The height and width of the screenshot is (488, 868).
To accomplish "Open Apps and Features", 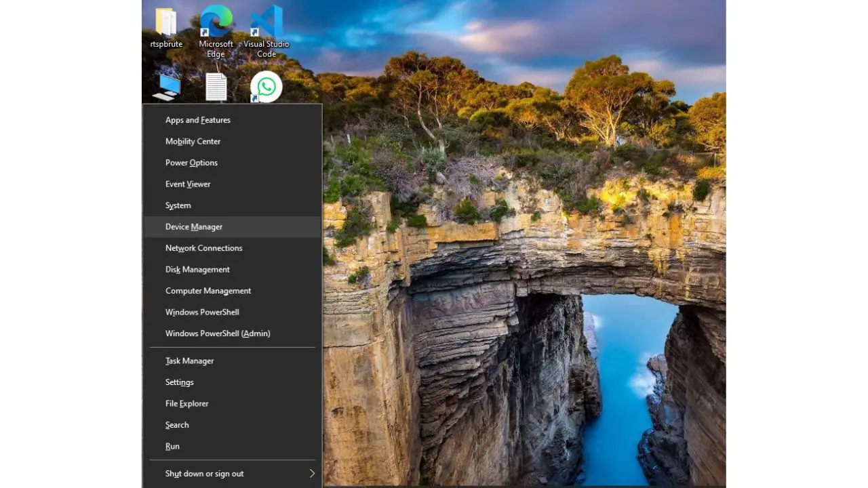I will point(233,120).
